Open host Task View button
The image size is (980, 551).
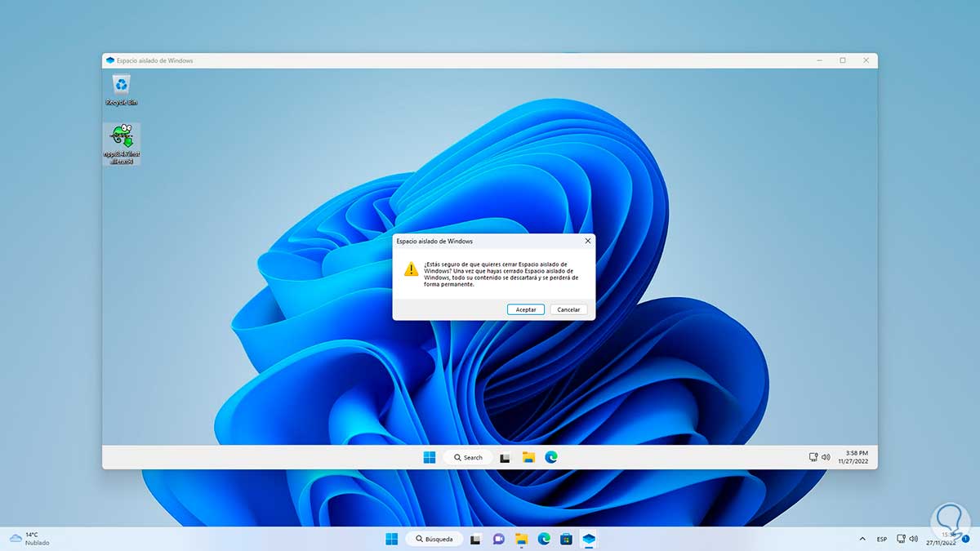click(475, 539)
